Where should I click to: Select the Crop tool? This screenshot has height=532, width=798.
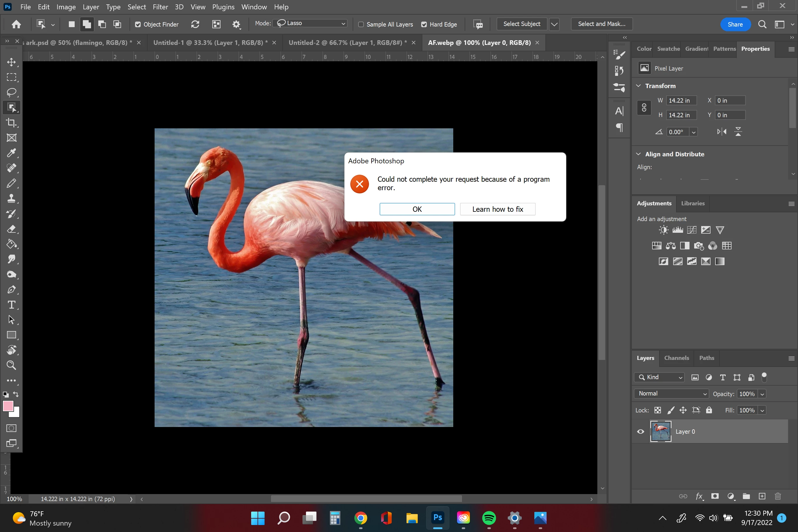[x=12, y=123]
